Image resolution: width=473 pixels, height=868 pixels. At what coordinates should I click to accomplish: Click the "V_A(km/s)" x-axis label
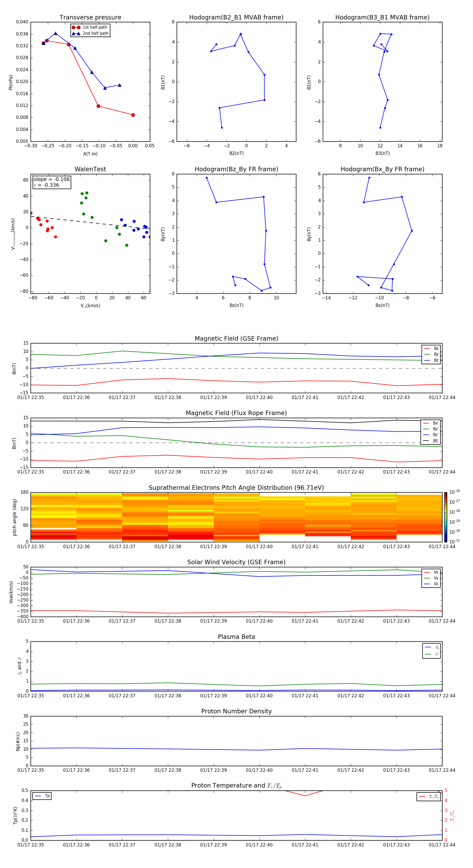click(90, 306)
